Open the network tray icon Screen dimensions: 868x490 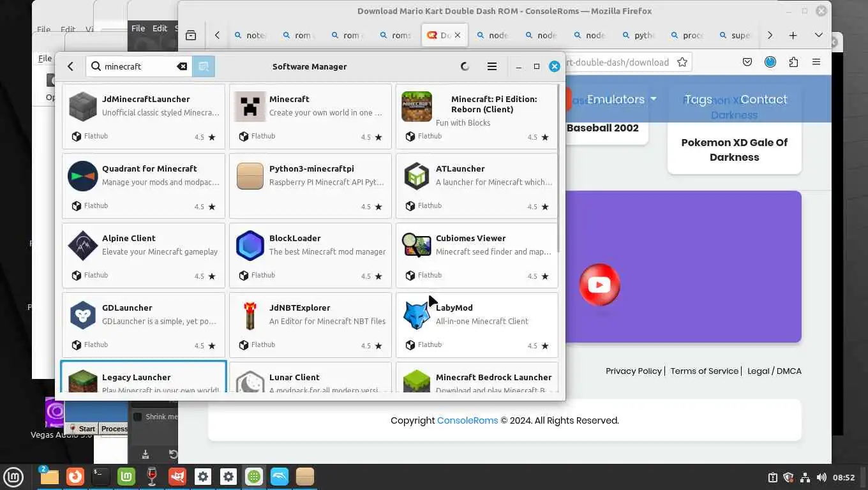pyautogui.click(x=805, y=477)
